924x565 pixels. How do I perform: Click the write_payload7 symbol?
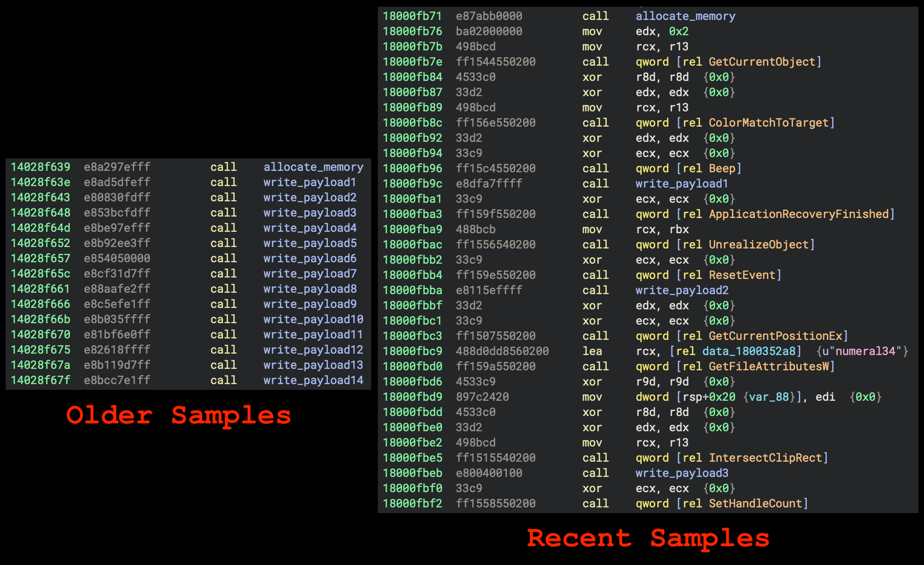tap(310, 274)
